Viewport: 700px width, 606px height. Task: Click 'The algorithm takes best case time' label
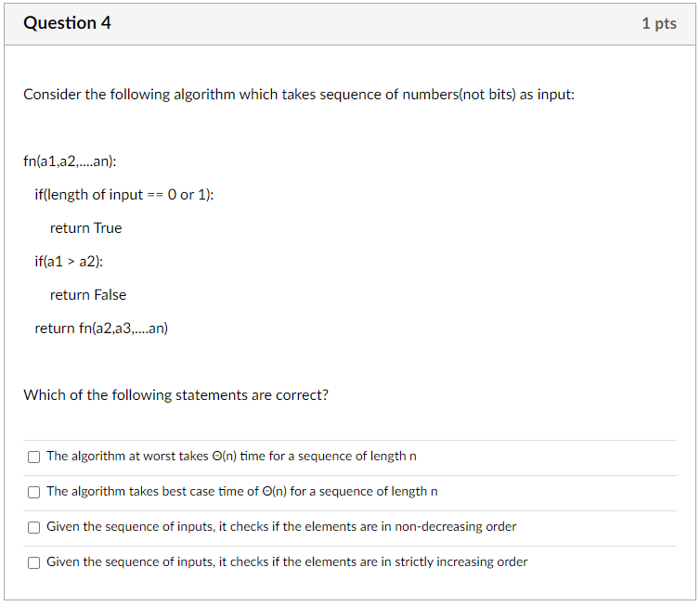(242, 491)
